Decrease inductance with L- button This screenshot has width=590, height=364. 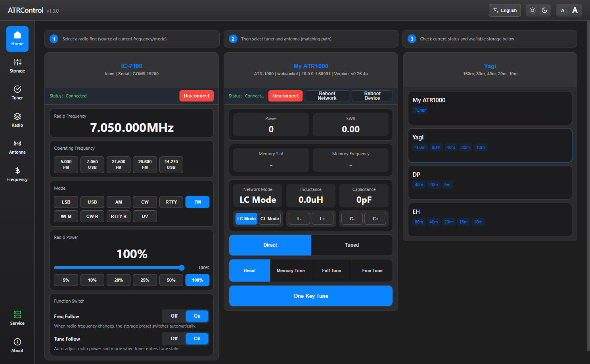coord(299,219)
